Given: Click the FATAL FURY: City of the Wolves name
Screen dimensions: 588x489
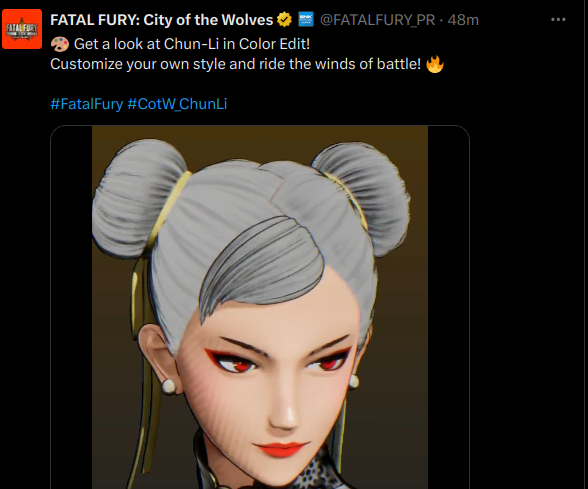Looking at the screenshot, I should (162, 20).
